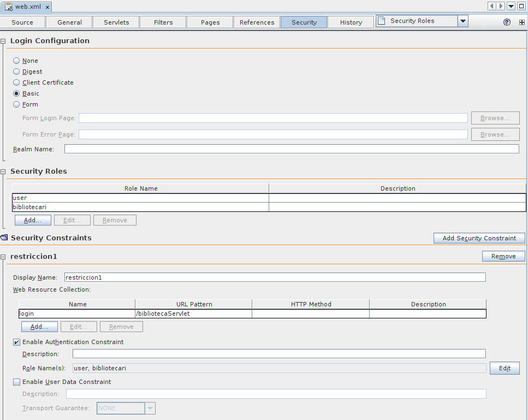The image size is (528, 420).
Task: Remove the selected web resource collection
Action: [x=121, y=327]
